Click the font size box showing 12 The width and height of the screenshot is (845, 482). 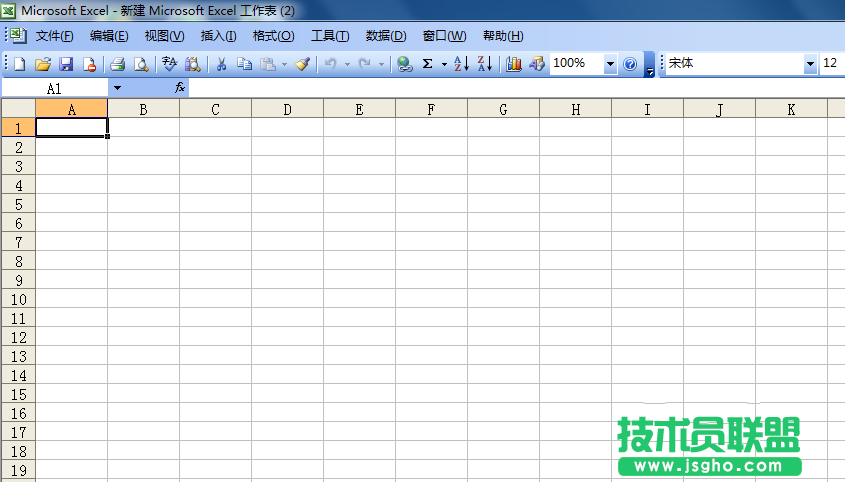[832, 64]
